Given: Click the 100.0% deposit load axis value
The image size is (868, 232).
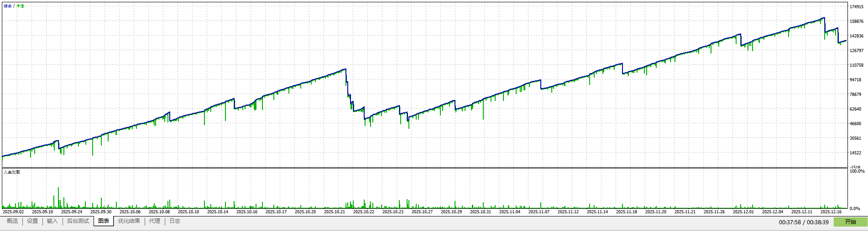Looking at the screenshot, I should pyautogui.click(x=857, y=171).
